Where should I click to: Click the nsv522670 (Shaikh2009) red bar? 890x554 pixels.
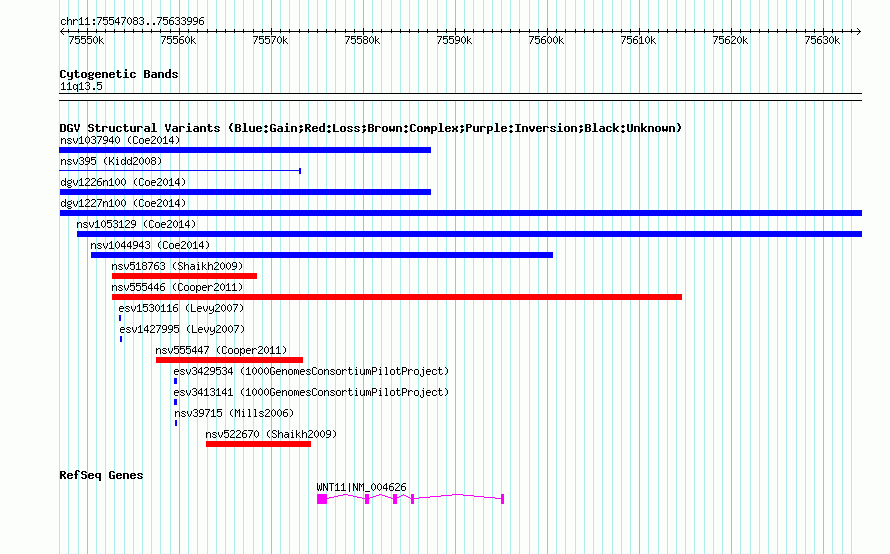coord(258,444)
